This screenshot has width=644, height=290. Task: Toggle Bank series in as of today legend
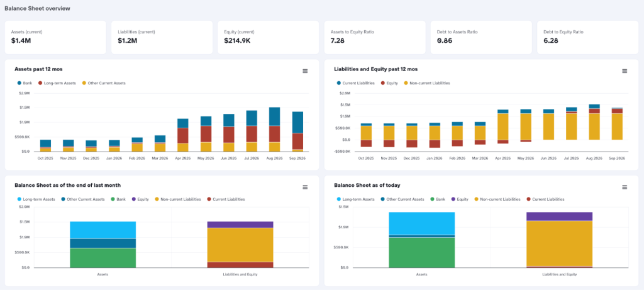438,199
